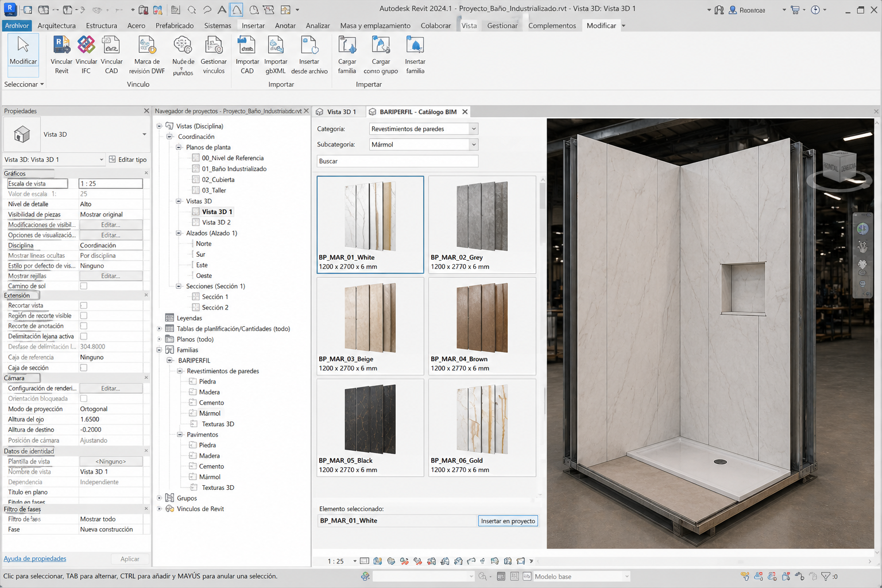Click Editar for Configuración de renderizado

coord(111,388)
